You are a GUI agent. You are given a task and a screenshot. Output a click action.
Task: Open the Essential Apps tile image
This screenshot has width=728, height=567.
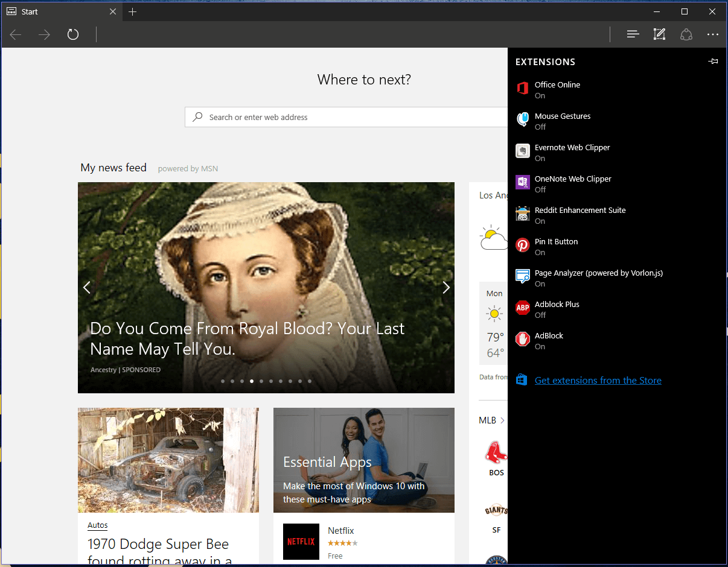click(364, 460)
